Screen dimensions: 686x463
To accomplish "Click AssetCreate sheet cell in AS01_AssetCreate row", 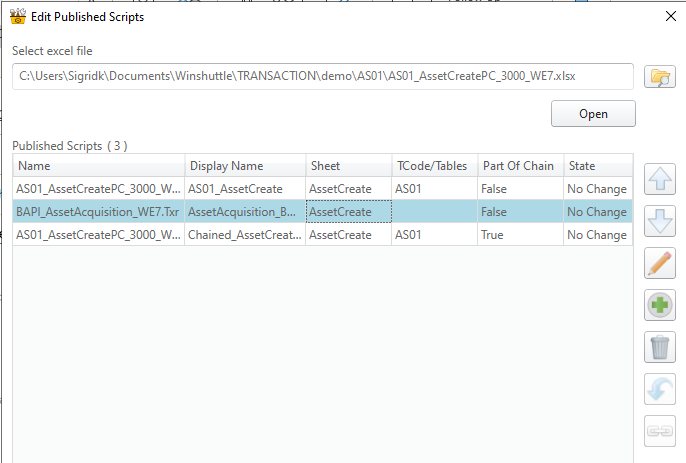I will (349, 189).
